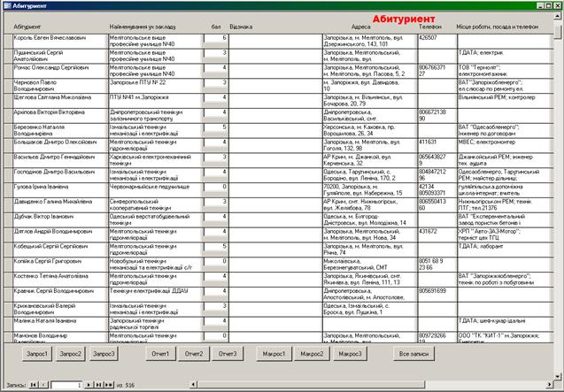Run the Запрос3 button
Image resolution: width=564 pixels, height=392 pixels.
(104, 354)
